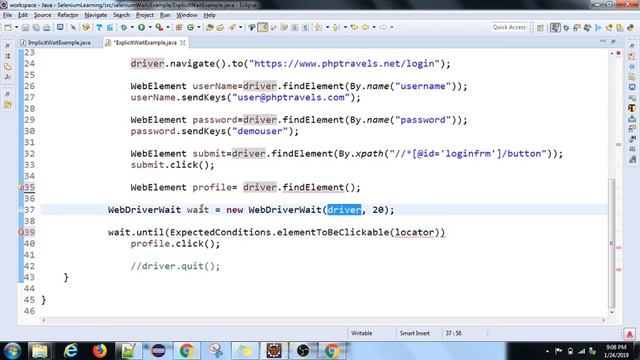Open the Debug dropdown arrow
640x360 pixels.
click(x=131, y=27)
